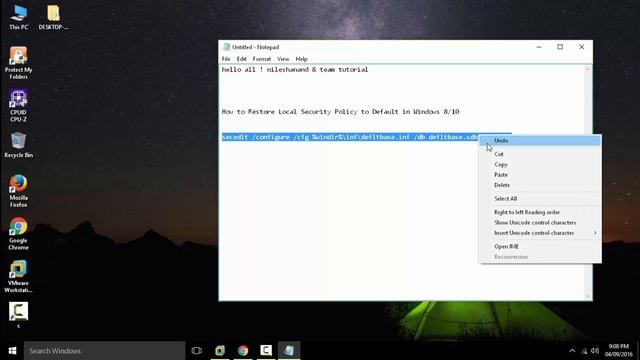Open the DESKTOP folder icon

(x=53, y=17)
